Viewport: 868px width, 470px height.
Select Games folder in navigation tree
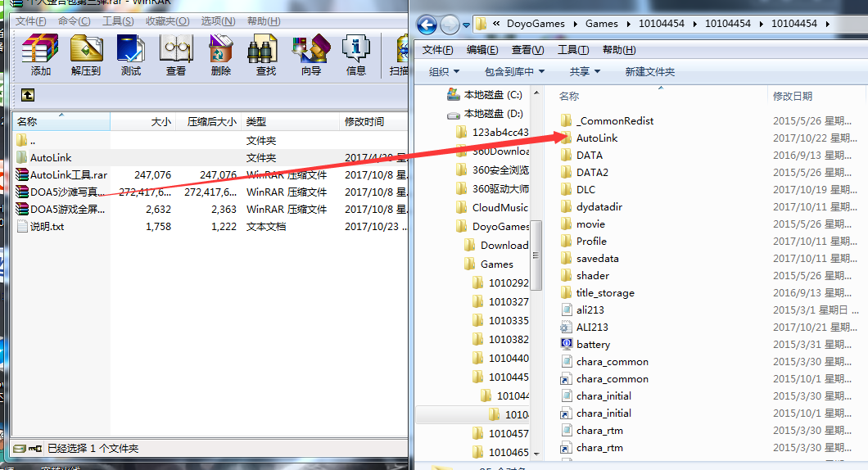(x=489, y=264)
